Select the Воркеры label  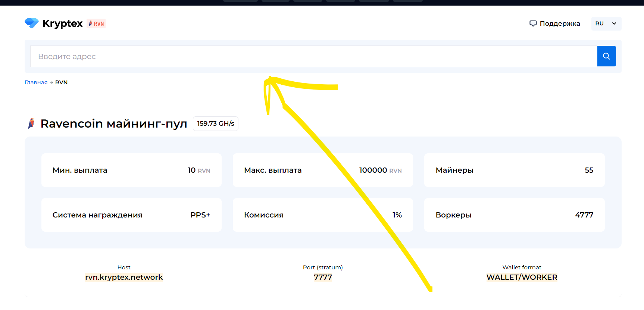[x=454, y=215]
